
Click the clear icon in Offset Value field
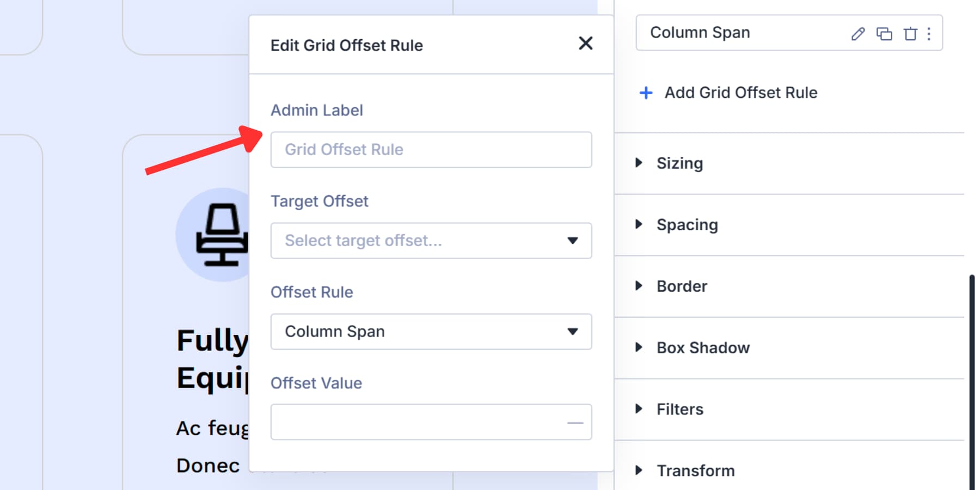574,422
